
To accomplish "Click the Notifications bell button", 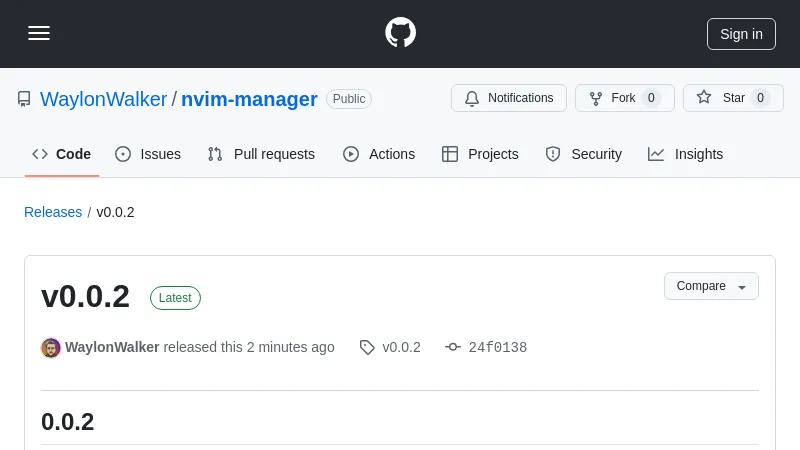I will tap(509, 98).
